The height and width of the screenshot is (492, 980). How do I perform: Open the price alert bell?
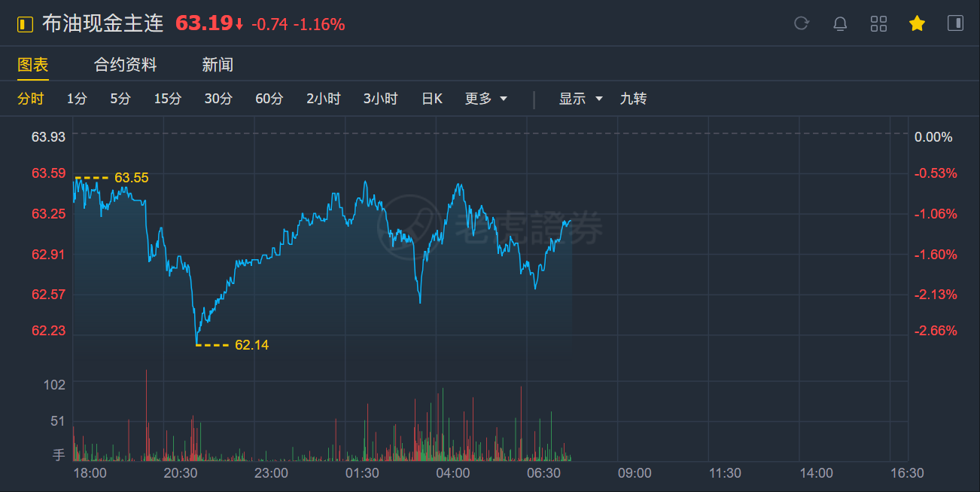840,23
